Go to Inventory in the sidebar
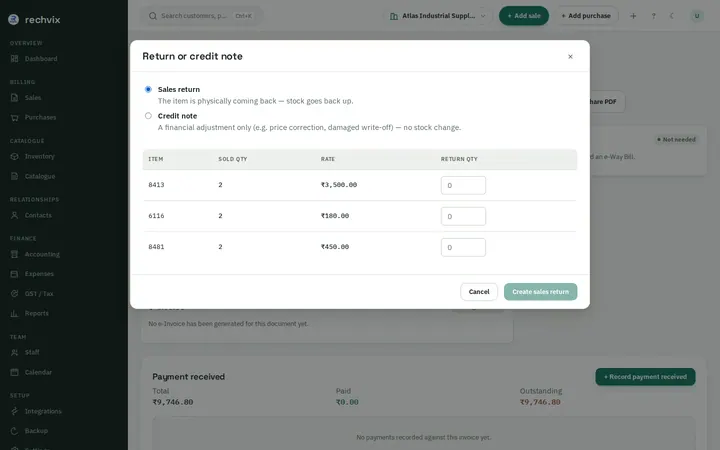Viewport: 720px width, 450px height. click(39, 157)
